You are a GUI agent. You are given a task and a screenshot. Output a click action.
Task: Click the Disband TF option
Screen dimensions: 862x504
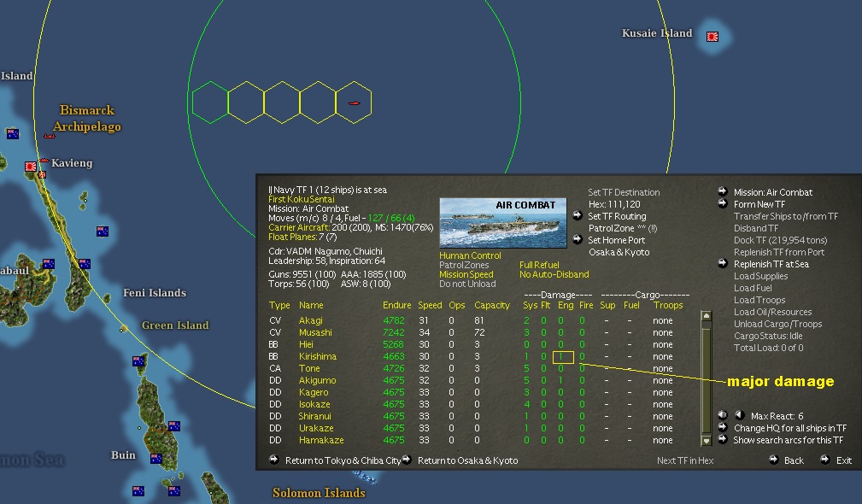[x=756, y=228]
